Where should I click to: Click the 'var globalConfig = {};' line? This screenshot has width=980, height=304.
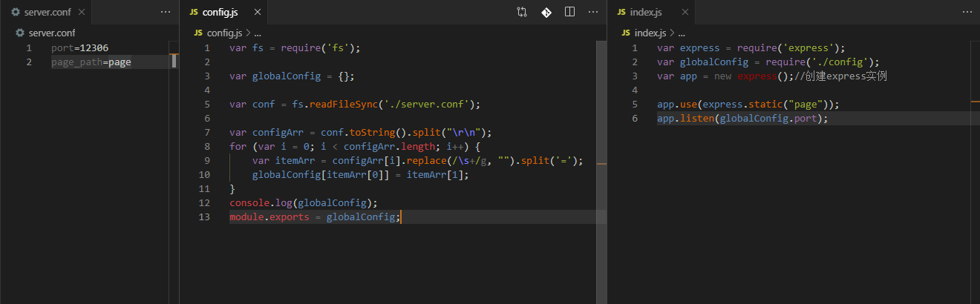292,76
